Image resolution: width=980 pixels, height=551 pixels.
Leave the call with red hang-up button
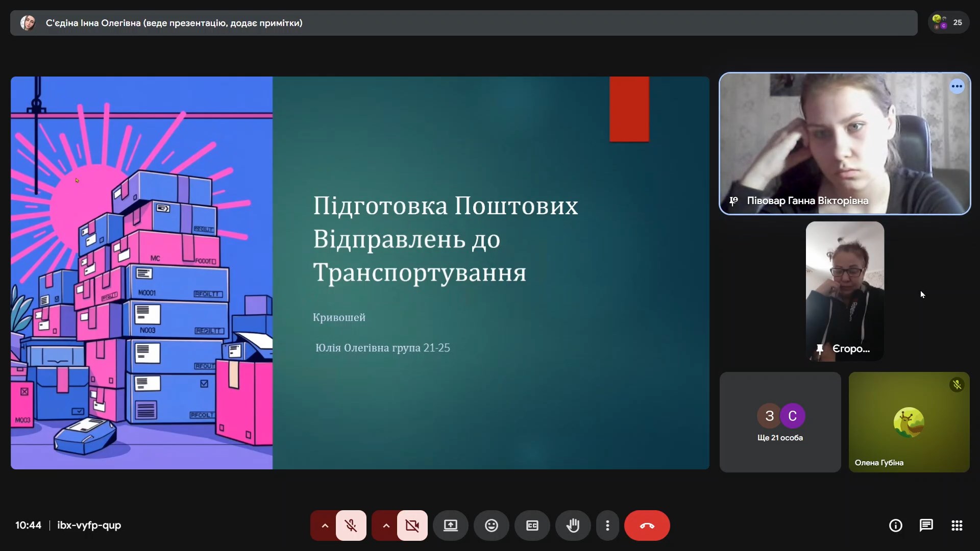pos(647,525)
